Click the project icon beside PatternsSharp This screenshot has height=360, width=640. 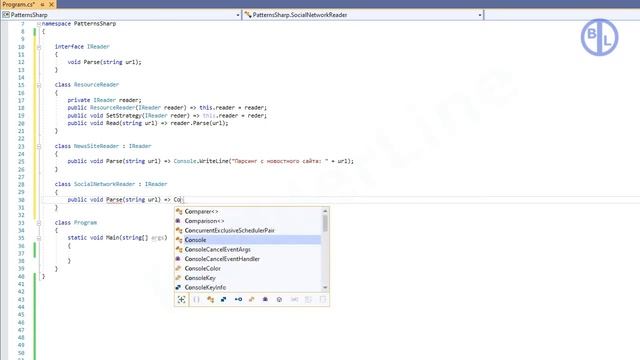(6, 15)
